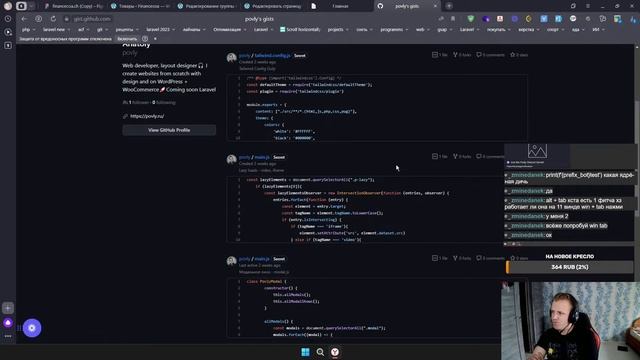
Task: Click the share link icon in address bar
Action: (x=441, y=19)
